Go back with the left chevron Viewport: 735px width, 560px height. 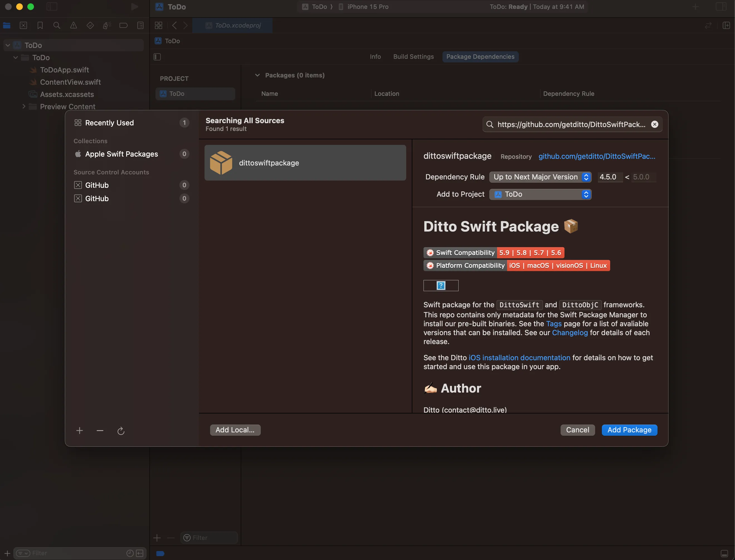coord(174,25)
